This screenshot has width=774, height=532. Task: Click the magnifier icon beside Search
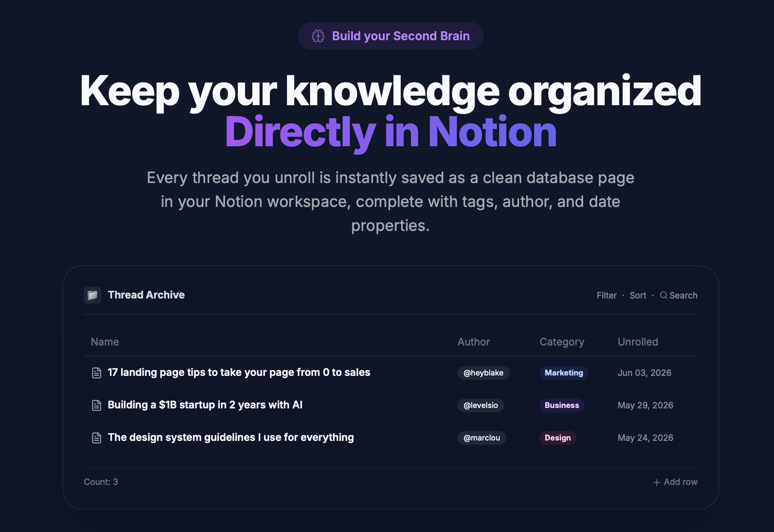click(663, 295)
